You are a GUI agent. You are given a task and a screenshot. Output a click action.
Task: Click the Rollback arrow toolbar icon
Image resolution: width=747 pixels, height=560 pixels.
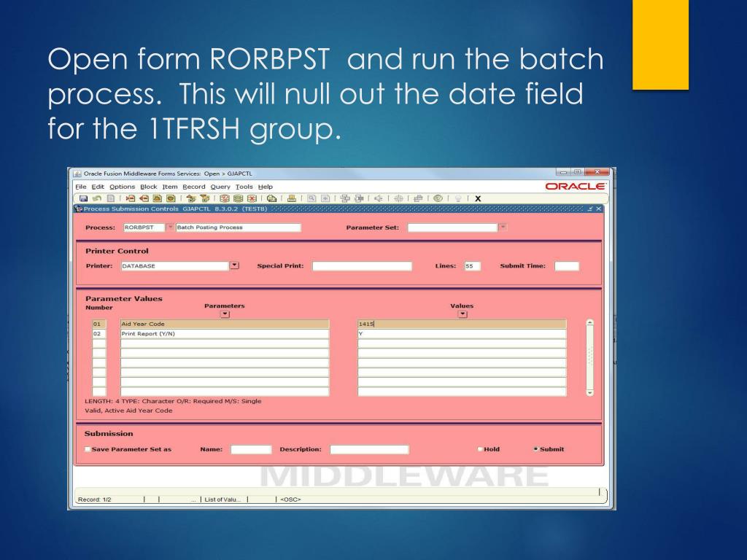(97, 198)
